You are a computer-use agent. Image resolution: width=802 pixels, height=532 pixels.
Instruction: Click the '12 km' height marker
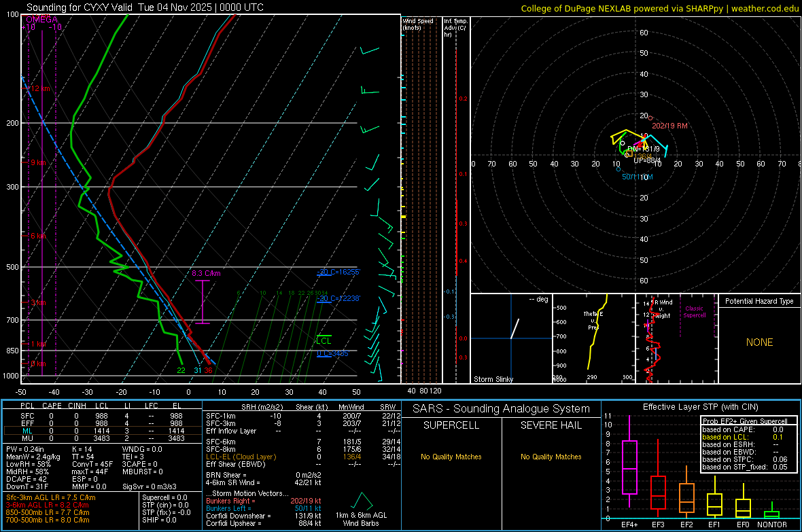[x=40, y=88]
